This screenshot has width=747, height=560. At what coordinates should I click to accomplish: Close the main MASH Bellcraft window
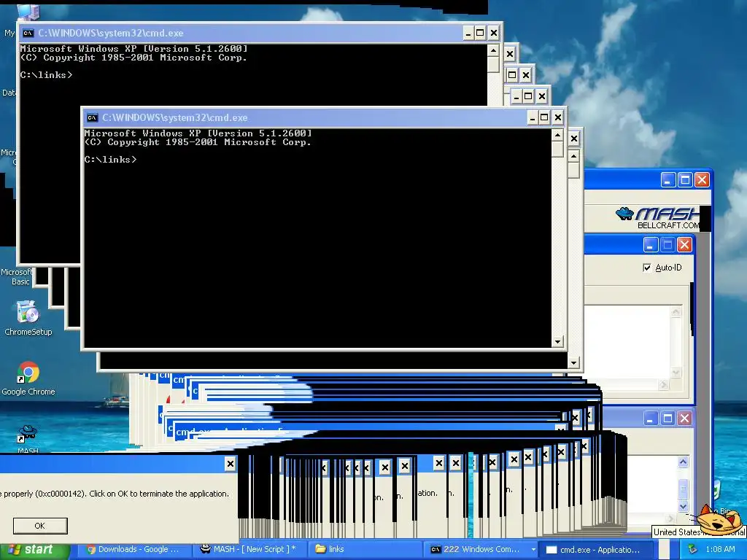click(702, 180)
